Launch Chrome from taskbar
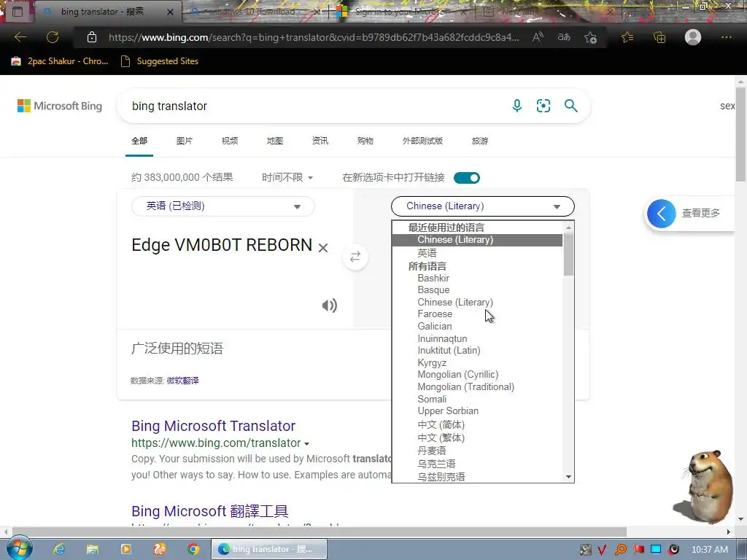The image size is (747, 560). pos(193,550)
